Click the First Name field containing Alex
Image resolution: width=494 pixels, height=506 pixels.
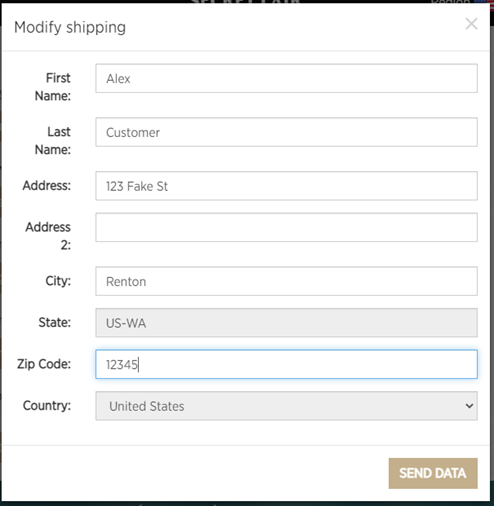(286, 78)
